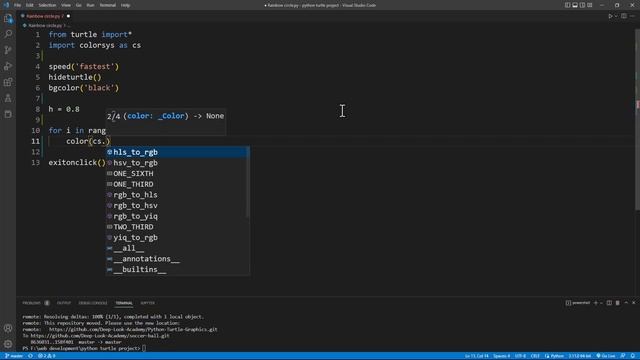Select hls_to_rgb suggestion
This screenshot has height=360, width=640.
click(178, 152)
